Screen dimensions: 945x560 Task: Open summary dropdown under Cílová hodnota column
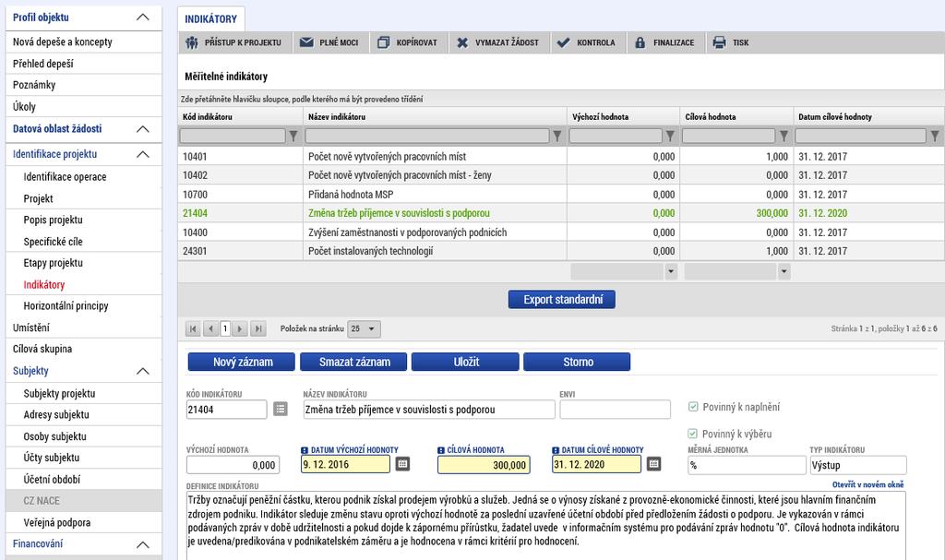[x=784, y=272]
